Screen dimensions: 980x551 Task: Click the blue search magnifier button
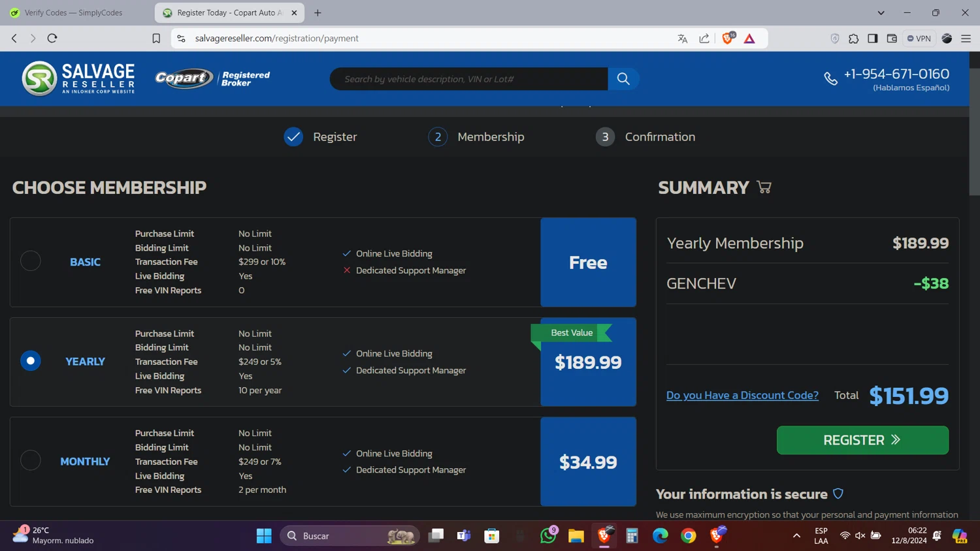[x=623, y=79]
